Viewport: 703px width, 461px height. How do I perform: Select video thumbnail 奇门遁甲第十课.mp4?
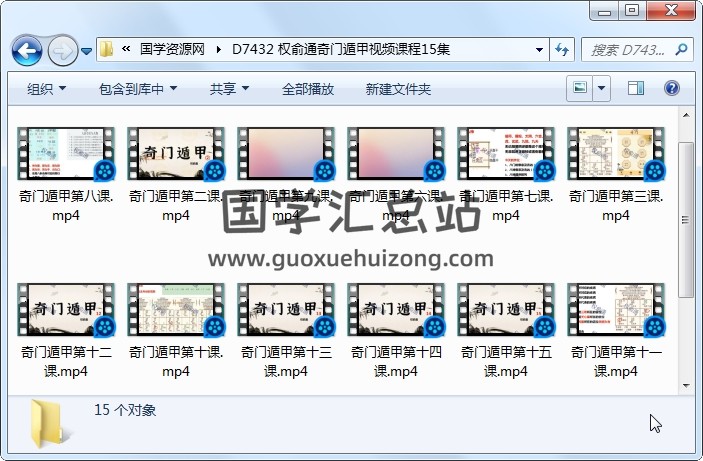coord(176,309)
